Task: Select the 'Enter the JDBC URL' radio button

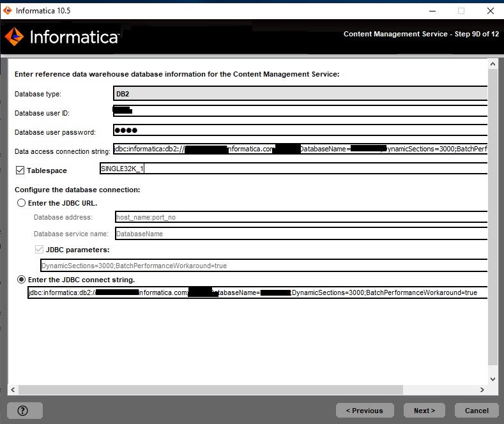Action: [x=21, y=203]
